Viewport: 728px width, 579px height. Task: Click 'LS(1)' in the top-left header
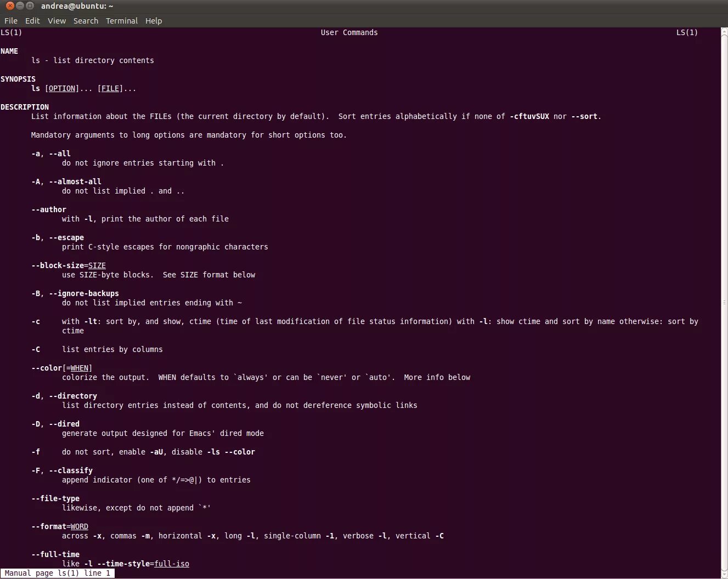[x=12, y=32]
